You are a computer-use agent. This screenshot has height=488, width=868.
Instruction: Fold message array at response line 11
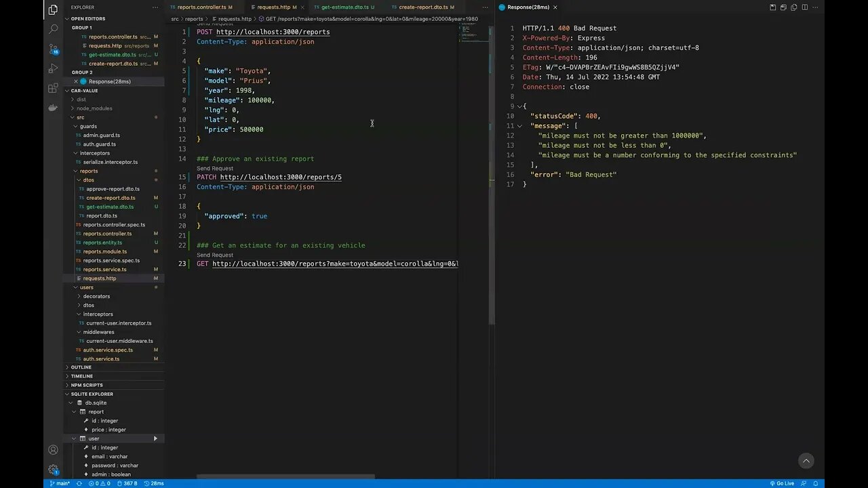pyautogui.click(x=519, y=126)
